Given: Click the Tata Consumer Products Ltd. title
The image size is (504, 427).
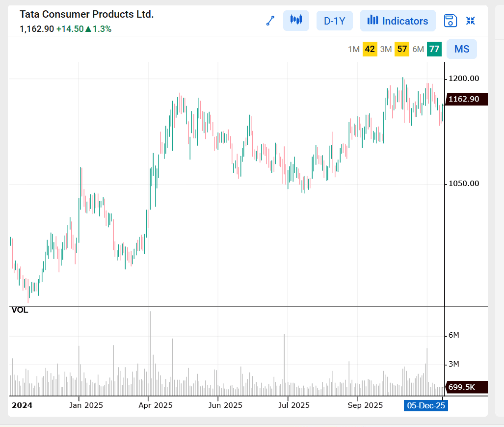Looking at the screenshot, I should coord(87,14).
